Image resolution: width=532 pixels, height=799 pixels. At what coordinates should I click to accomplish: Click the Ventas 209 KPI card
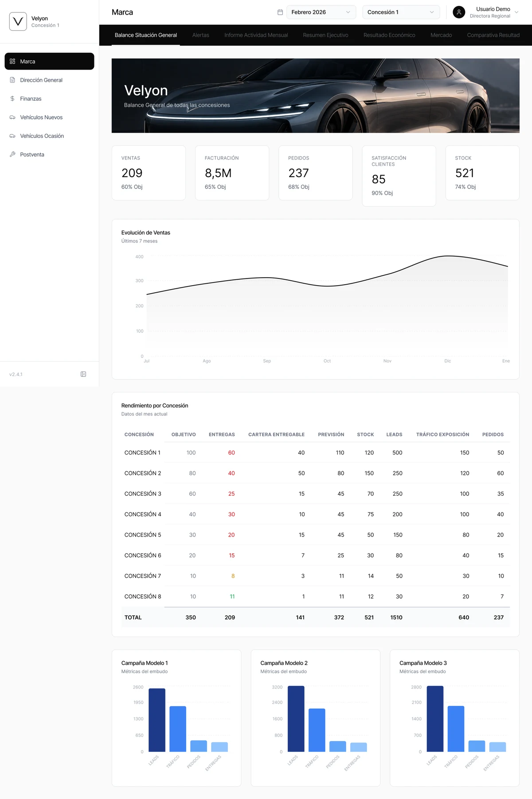149,173
